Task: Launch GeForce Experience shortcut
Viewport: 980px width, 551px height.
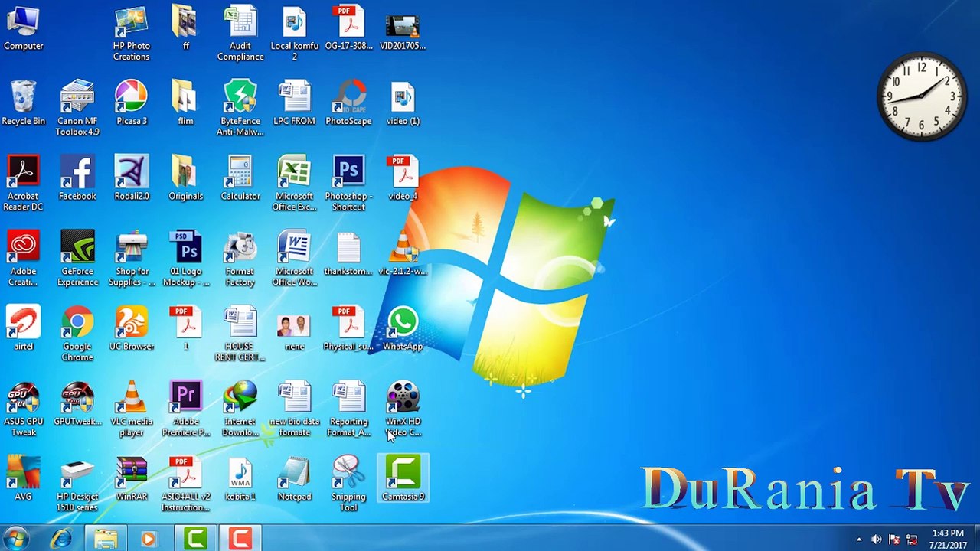Action: pos(77,259)
